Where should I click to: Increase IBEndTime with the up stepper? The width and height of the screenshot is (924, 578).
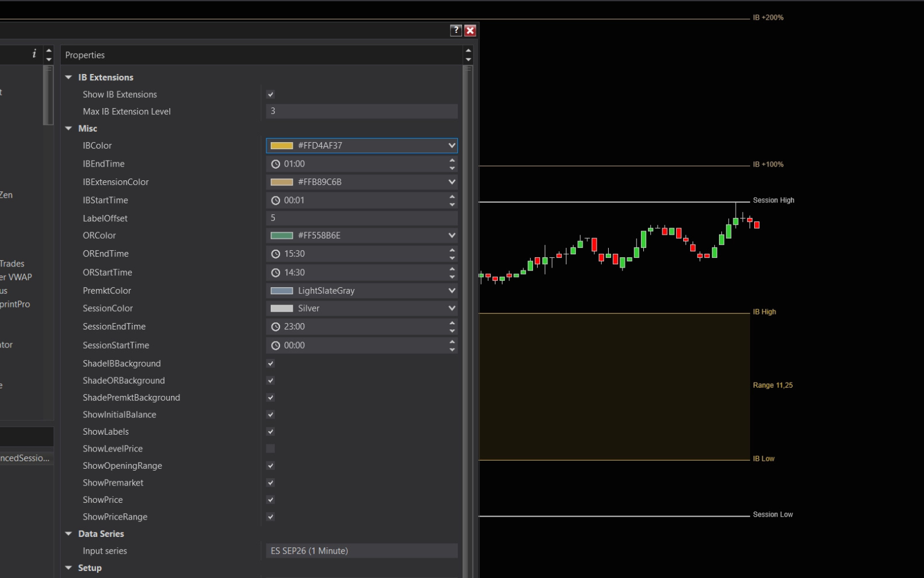coord(452,160)
